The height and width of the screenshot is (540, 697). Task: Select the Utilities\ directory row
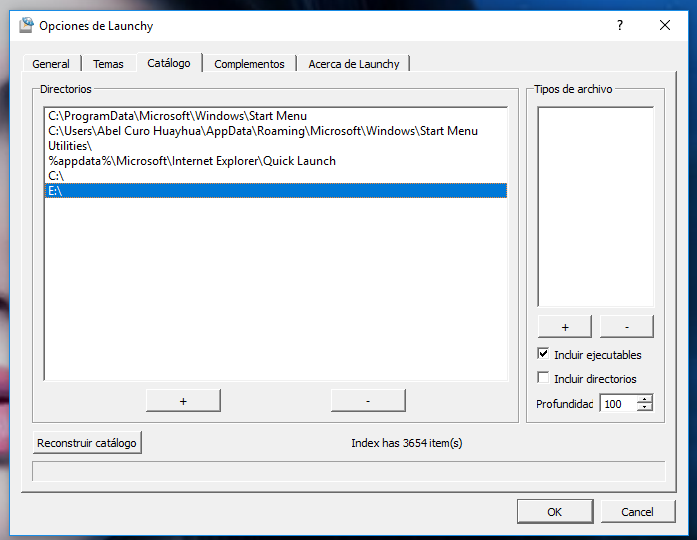[x=276, y=146]
